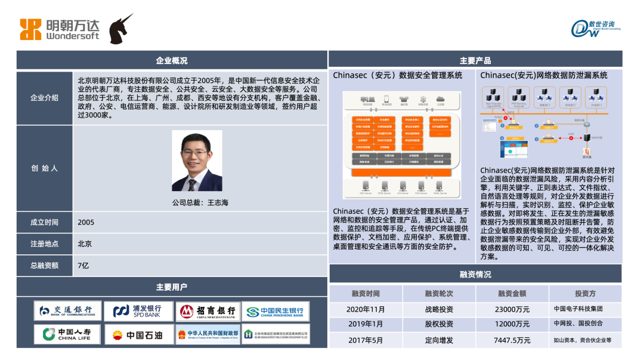Click the 投资方 column header
This screenshot has height=363, width=644.
(586, 294)
